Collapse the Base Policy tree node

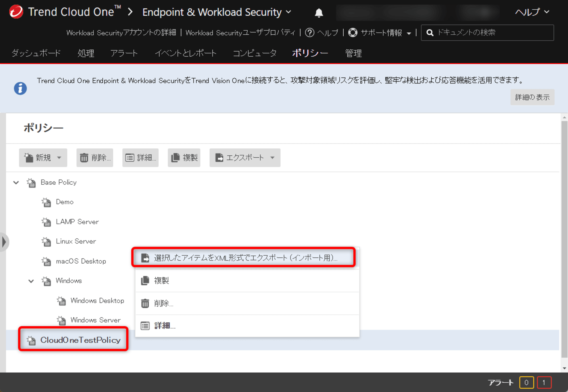coord(16,182)
